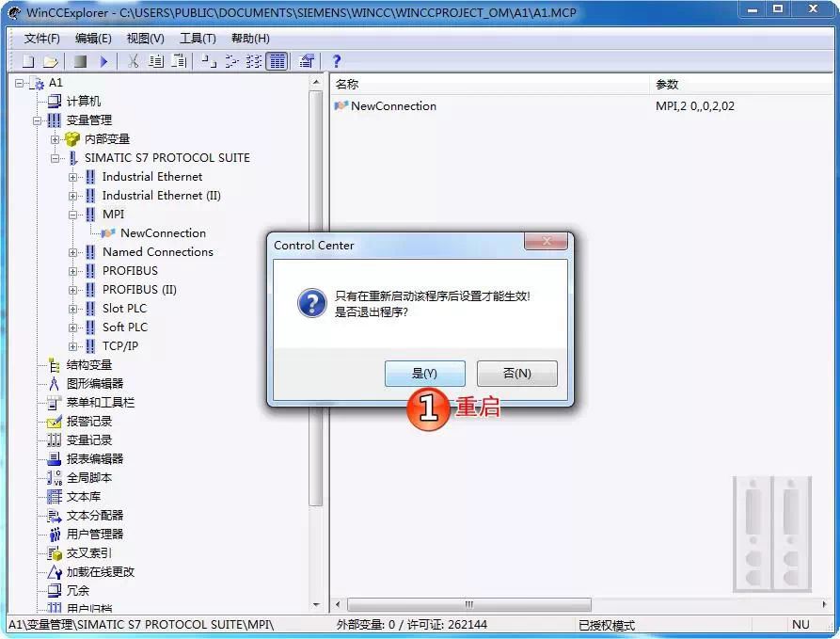Image resolution: width=840 pixels, height=639 pixels.
Task: Select 加载在线更改 in the tree
Action: (100, 572)
